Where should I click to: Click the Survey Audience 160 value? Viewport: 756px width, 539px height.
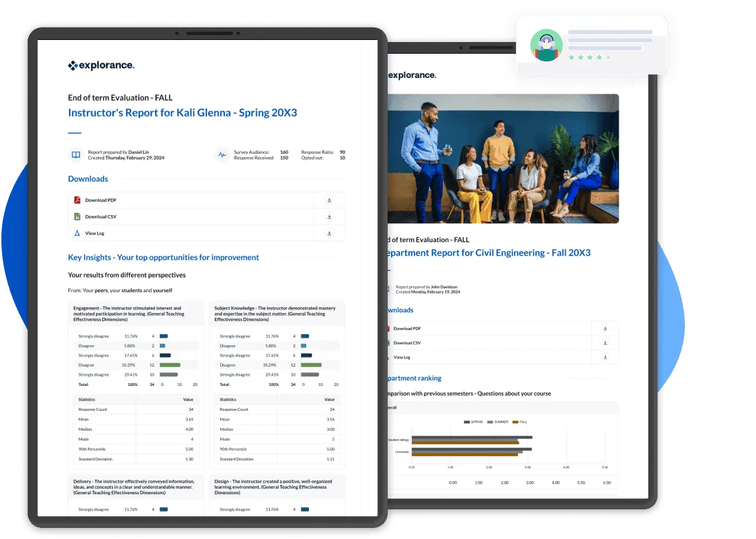click(284, 152)
